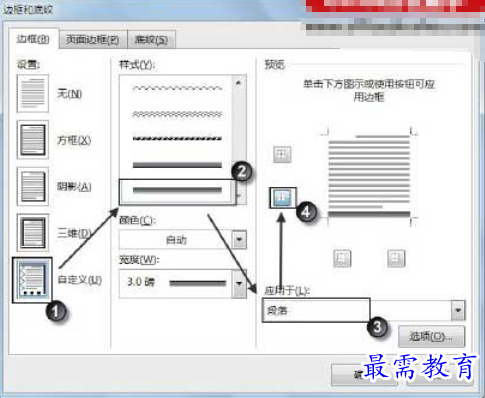Open the 颜色(C) color dropdown

239,240
